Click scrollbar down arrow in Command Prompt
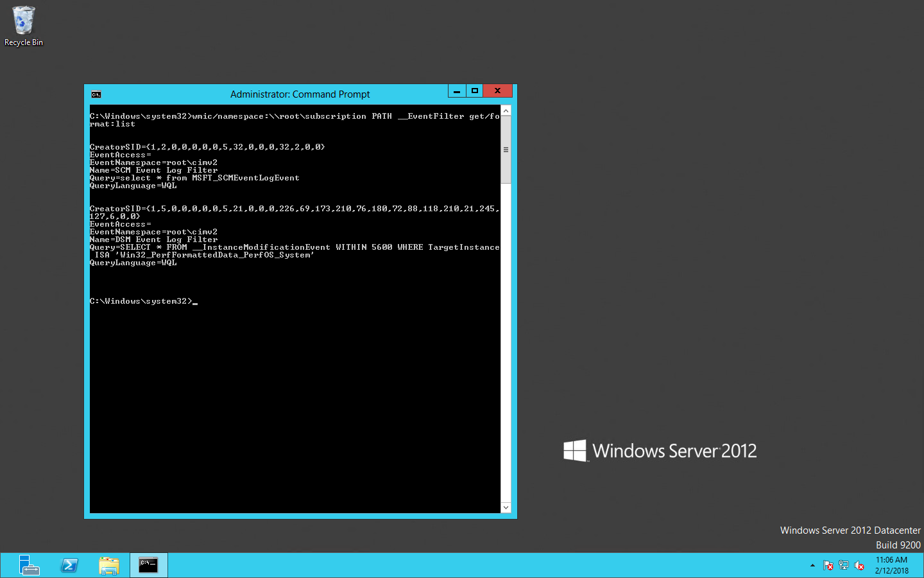 (506, 507)
